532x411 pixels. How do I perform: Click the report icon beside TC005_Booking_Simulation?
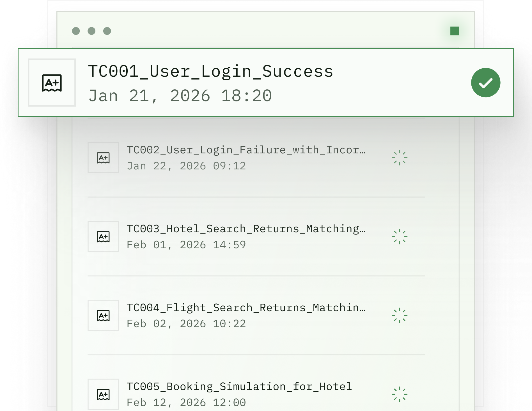coord(103,394)
